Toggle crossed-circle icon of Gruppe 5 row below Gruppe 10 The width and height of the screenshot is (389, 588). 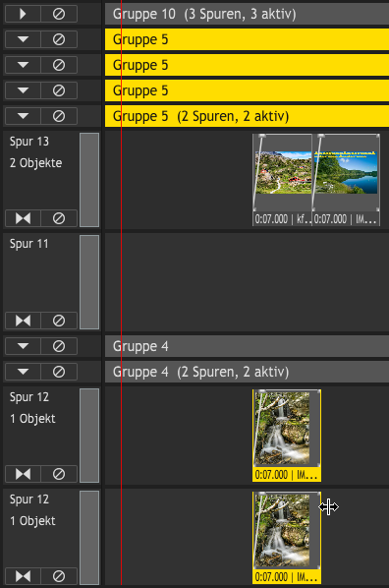(59, 39)
